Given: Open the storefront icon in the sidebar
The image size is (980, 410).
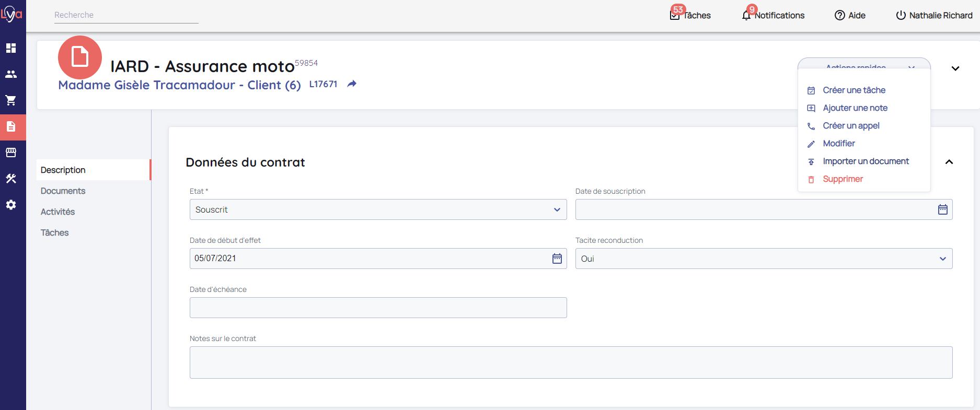Looking at the screenshot, I should (x=11, y=153).
